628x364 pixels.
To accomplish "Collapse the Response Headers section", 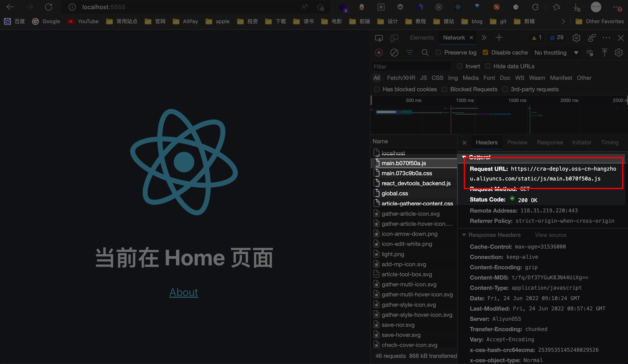I will click(x=464, y=235).
